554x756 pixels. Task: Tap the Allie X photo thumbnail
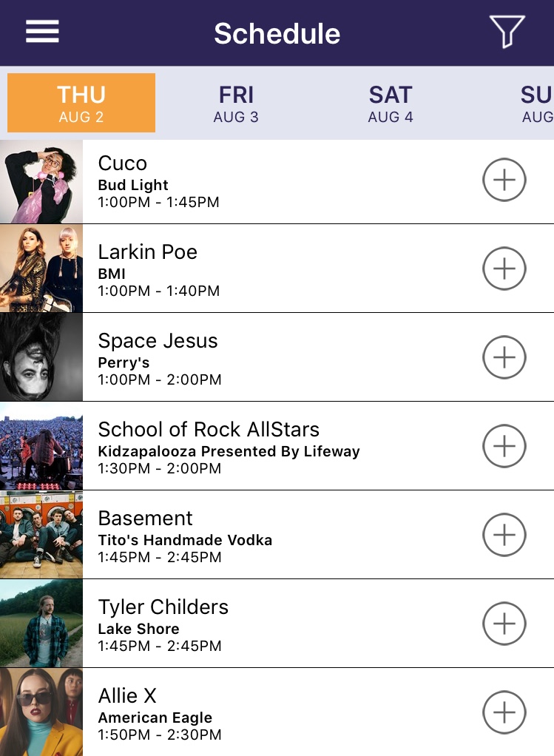pos(41,712)
